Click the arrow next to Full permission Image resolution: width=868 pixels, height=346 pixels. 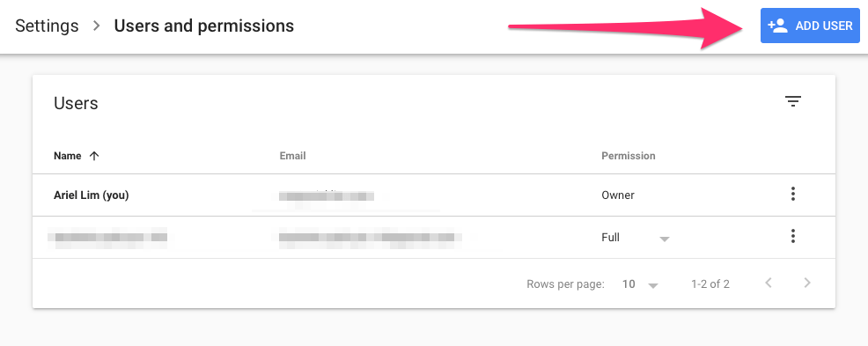665,239
